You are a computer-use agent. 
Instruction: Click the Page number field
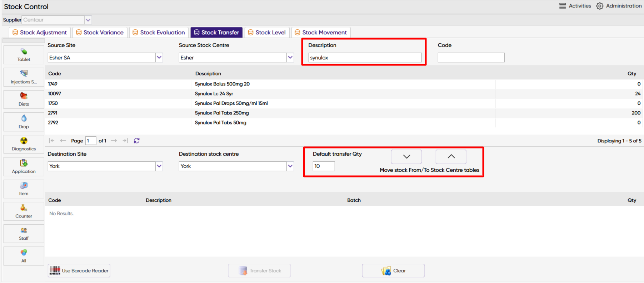pyautogui.click(x=91, y=141)
